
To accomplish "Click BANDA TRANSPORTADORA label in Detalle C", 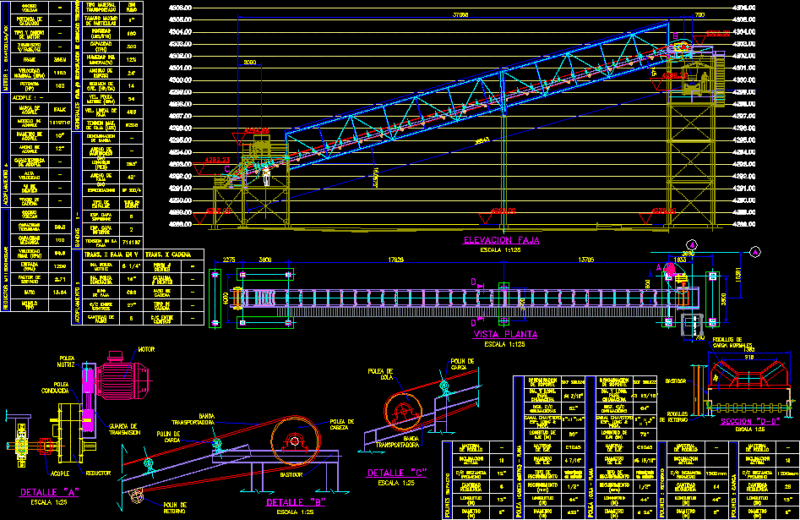I will tap(397, 441).
